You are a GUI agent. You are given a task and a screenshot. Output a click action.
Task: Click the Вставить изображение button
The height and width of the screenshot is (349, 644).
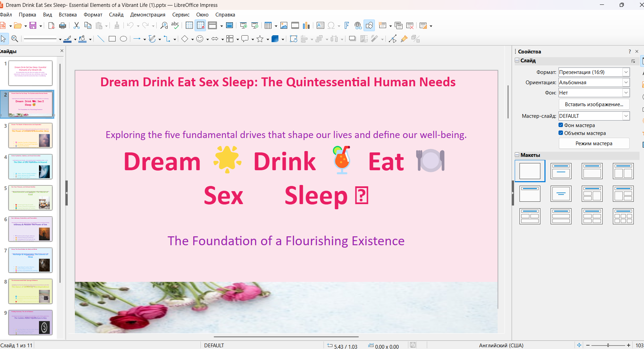pyautogui.click(x=594, y=104)
